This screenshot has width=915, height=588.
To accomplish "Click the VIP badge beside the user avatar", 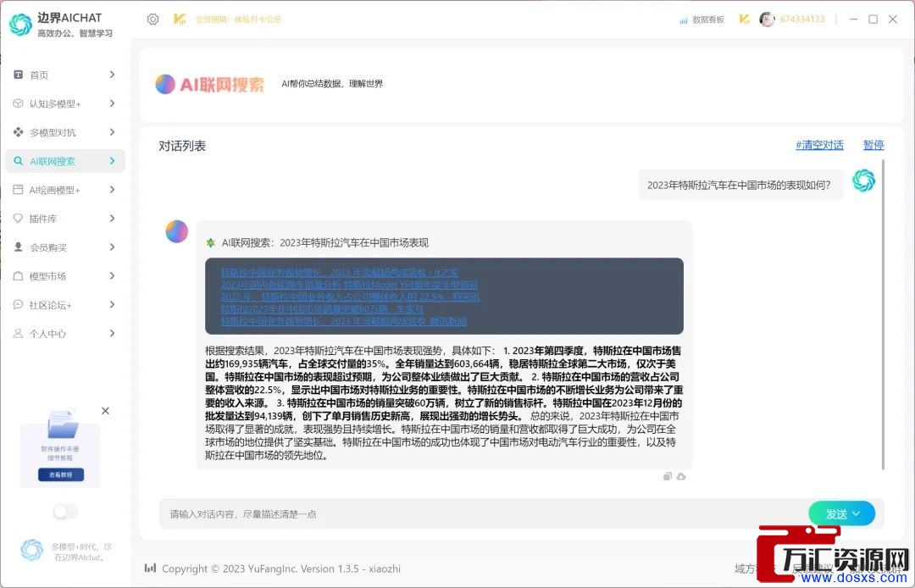I will tap(744, 19).
